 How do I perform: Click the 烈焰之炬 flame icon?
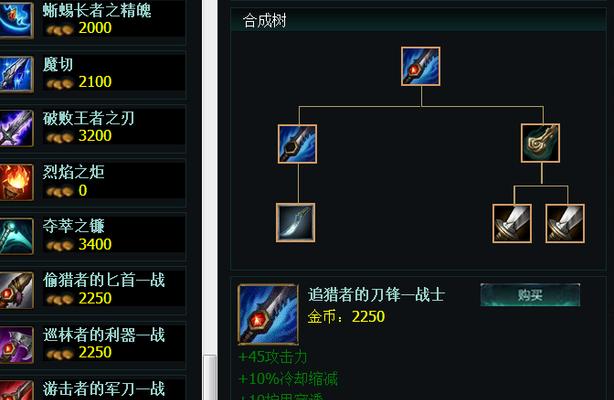(16, 182)
